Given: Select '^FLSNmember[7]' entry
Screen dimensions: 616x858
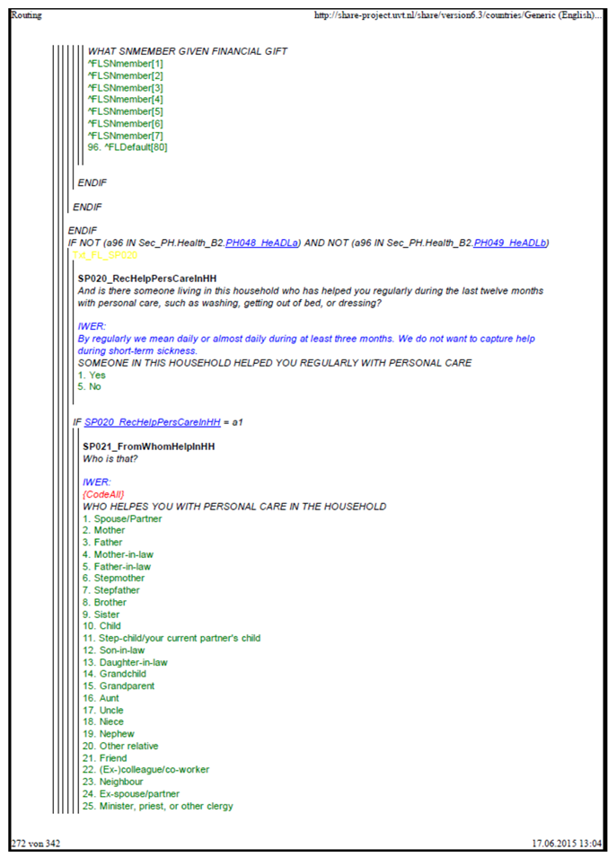Looking at the screenshot, I should [126, 136].
